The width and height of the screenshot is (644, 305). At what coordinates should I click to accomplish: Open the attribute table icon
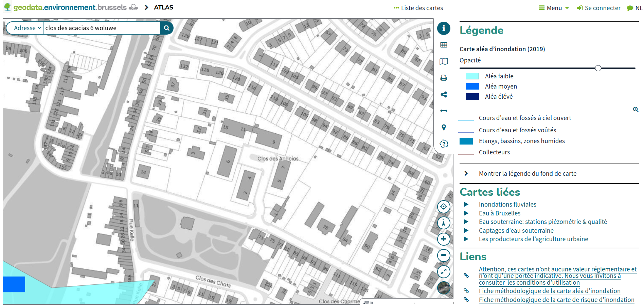coord(444,45)
